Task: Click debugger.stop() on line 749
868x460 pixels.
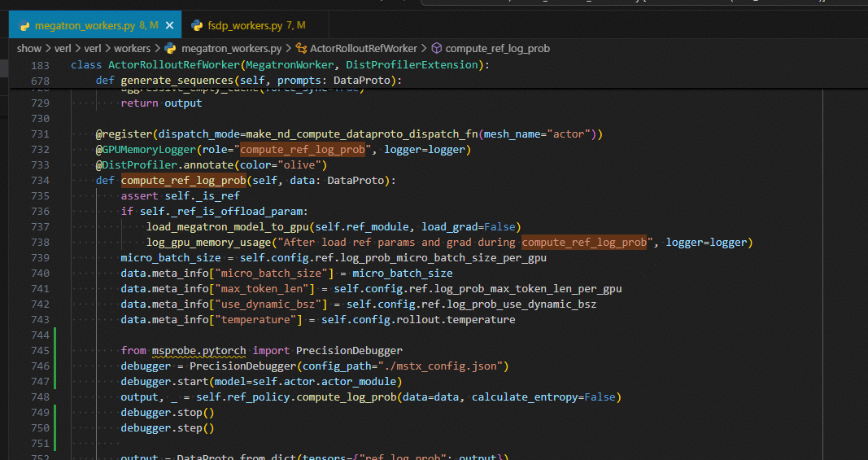Action: 168,412
